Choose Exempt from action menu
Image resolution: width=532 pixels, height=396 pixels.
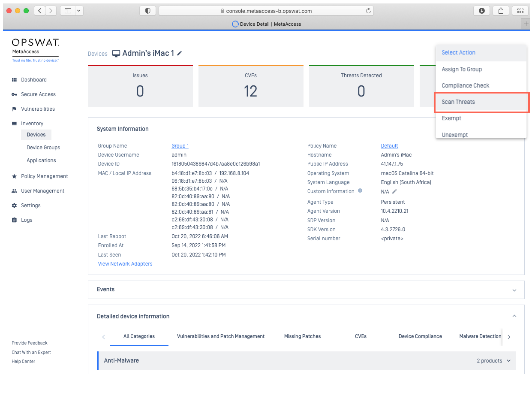[481, 118]
